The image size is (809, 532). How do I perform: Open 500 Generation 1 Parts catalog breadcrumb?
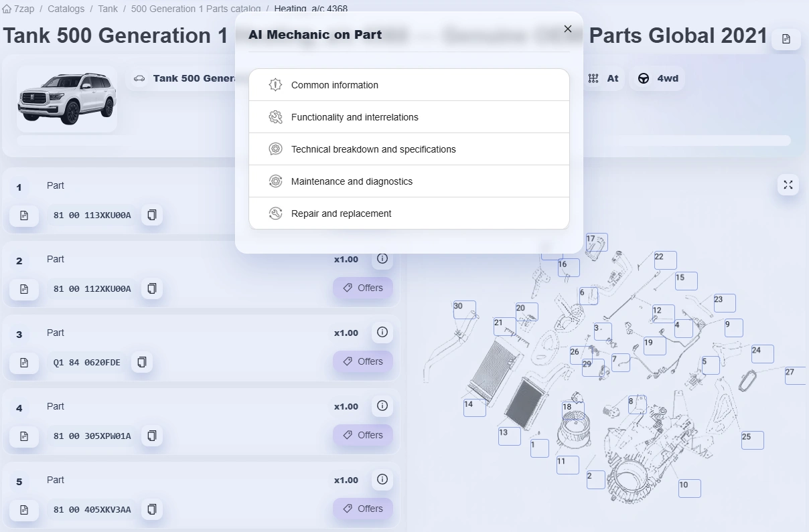click(196, 9)
